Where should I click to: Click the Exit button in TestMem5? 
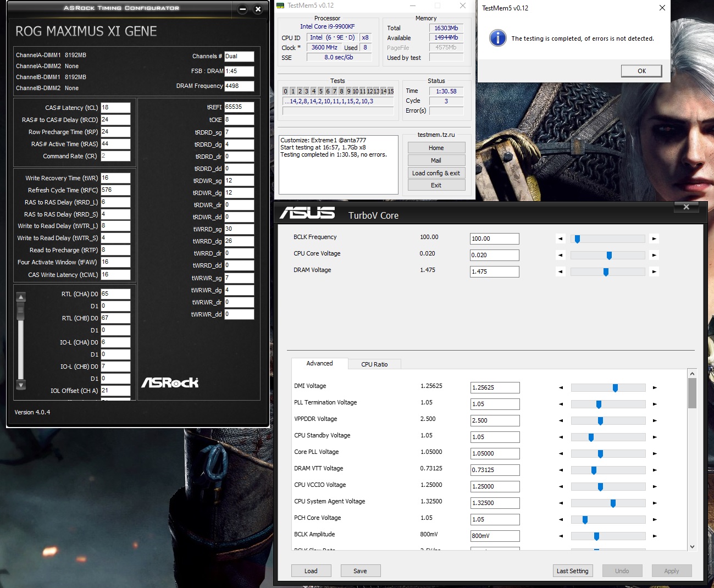tap(436, 185)
